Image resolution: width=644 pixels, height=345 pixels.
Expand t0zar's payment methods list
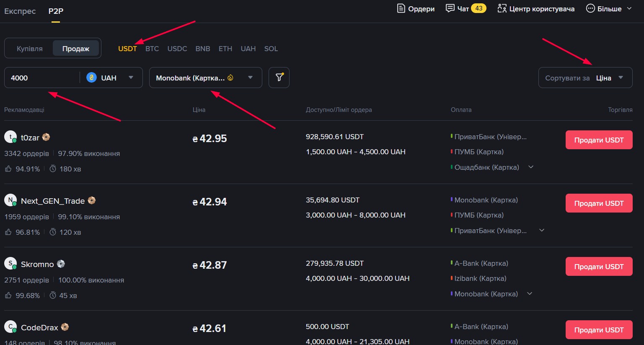tap(531, 167)
